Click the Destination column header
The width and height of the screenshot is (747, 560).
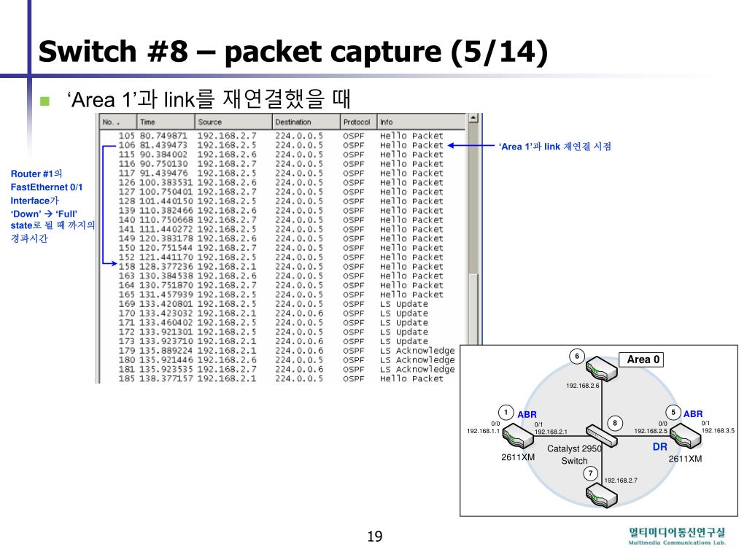point(306,122)
